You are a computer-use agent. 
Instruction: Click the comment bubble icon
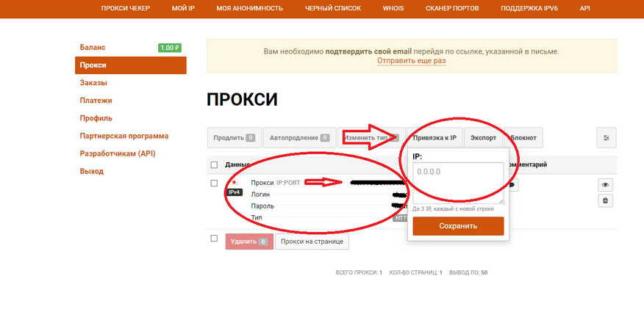tap(513, 185)
